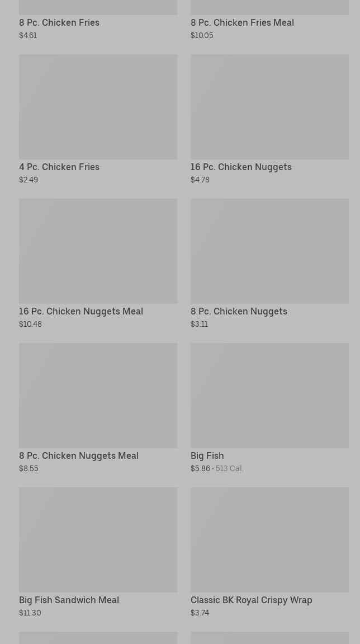The width and height of the screenshot is (360, 644).
Task: Click the $10.05 price under Chicken Fries Meal
Action: pyautogui.click(x=202, y=35)
